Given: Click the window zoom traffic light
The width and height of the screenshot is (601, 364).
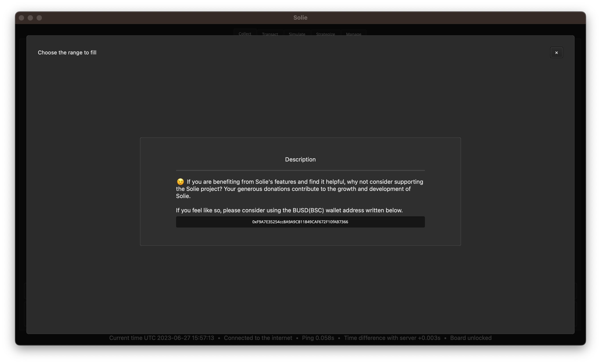Looking at the screenshot, I should click(x=39, y=18).
